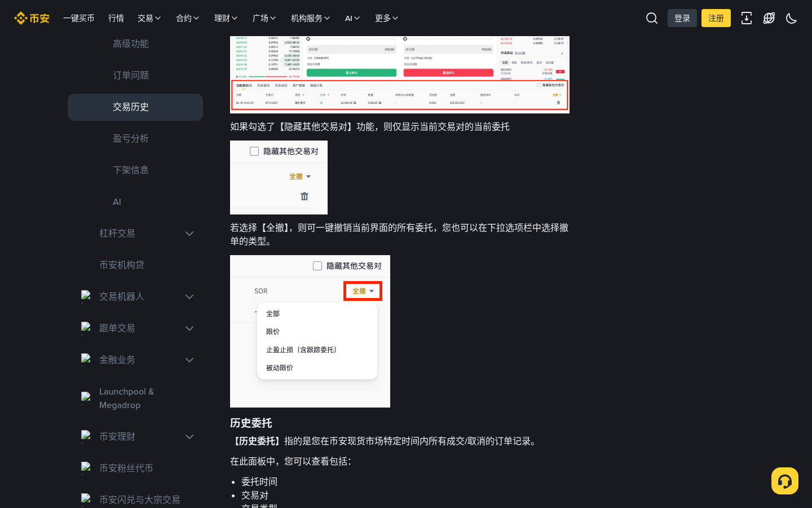Click the icon beside 币安理财

(x=86, y=436)
